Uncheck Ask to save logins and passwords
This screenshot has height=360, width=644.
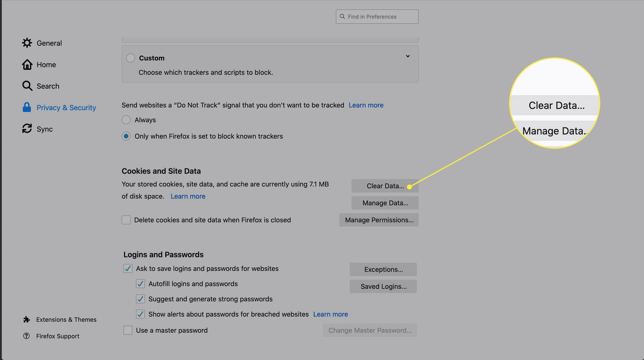point(128,268)
